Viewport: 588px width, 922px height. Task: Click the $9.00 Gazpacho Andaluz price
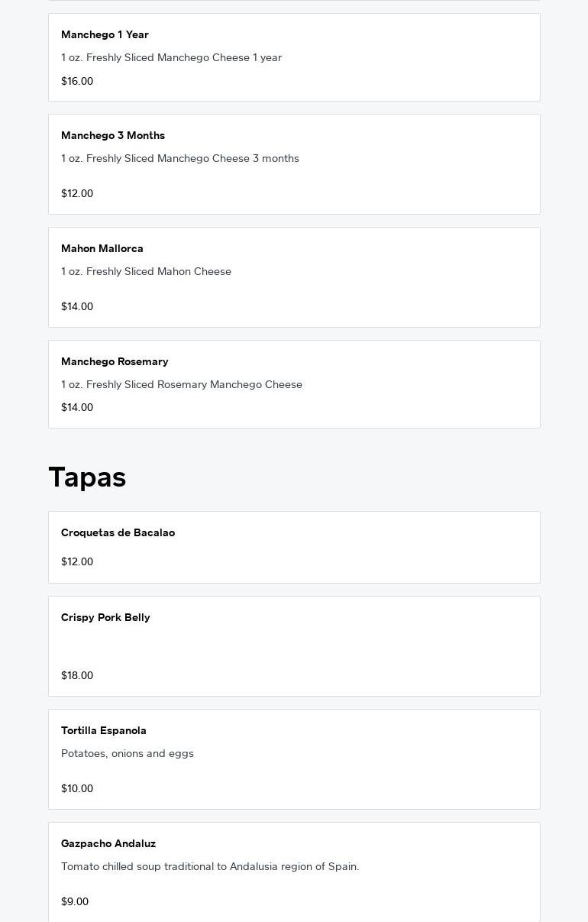[x=75, y=901]
